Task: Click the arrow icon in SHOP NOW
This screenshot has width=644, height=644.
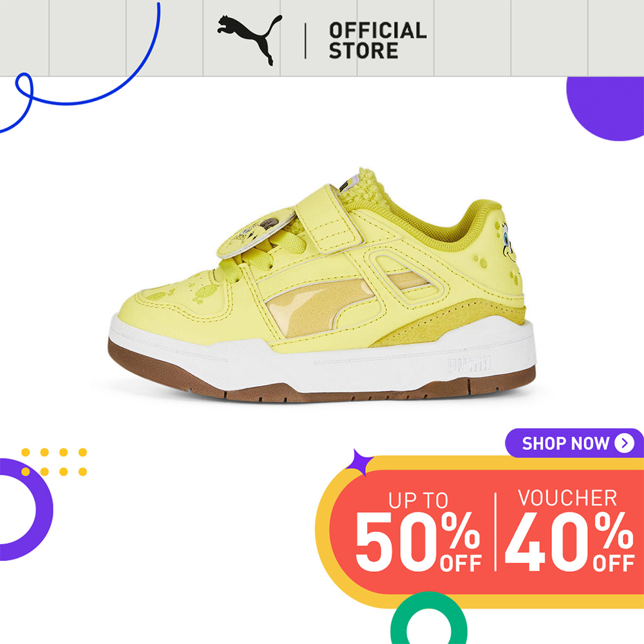Action: point(624,443)
